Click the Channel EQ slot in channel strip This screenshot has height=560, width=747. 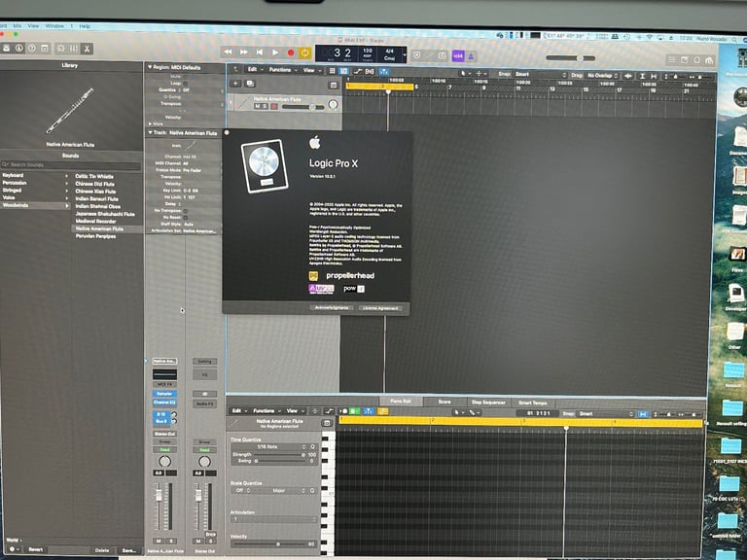pos(164,402)
